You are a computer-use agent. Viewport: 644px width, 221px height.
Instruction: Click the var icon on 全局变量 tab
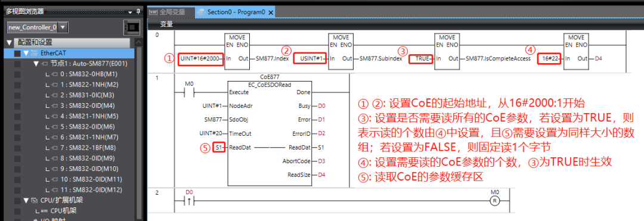(153, 13)
